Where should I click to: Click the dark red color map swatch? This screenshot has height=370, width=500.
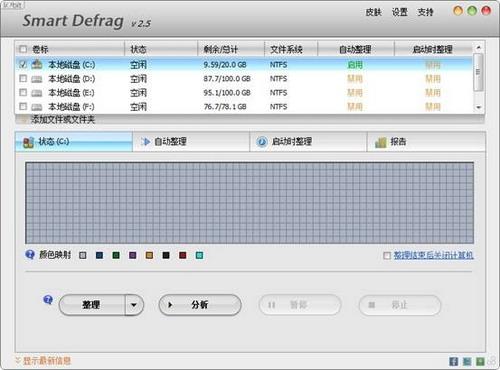[183, 255]
